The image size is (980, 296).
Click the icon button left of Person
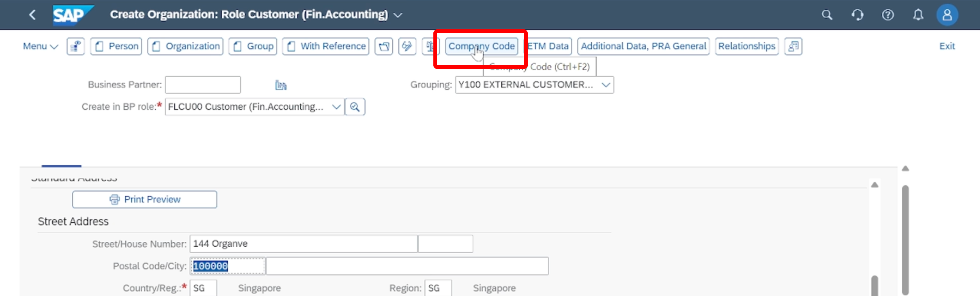point(76,46)
